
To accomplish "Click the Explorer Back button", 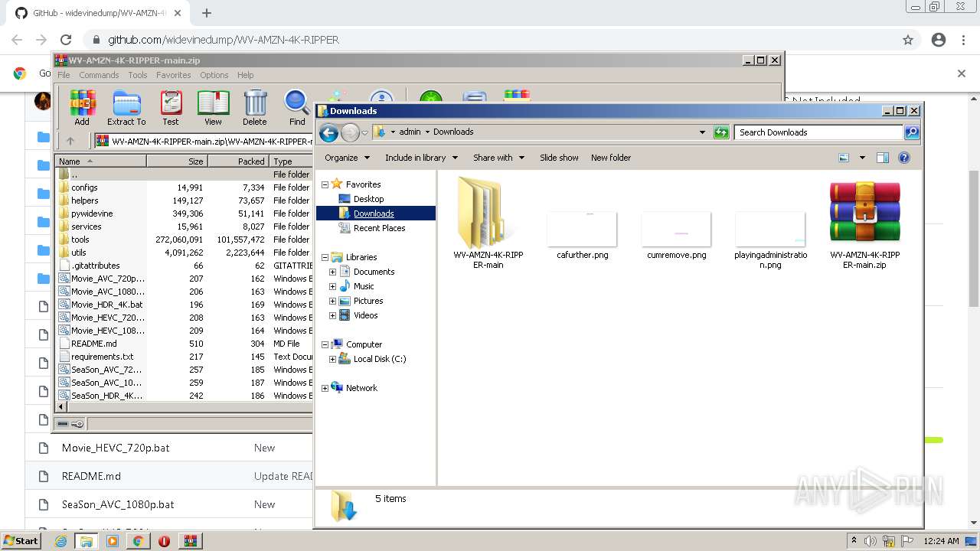I will coord(328,132).
